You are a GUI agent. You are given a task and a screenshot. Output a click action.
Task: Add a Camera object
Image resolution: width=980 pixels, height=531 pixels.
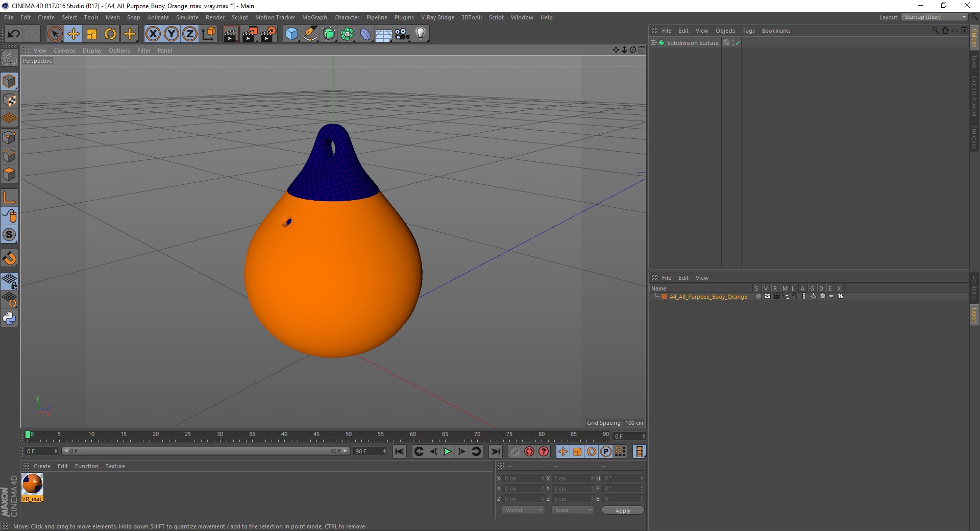coord(402,34)
